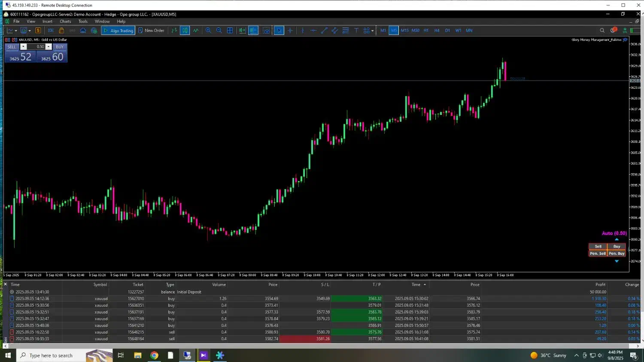Open the volume dropdown arrow beside SELL
Viewport: 644px width, 362px height.
[x=23, y=47]
